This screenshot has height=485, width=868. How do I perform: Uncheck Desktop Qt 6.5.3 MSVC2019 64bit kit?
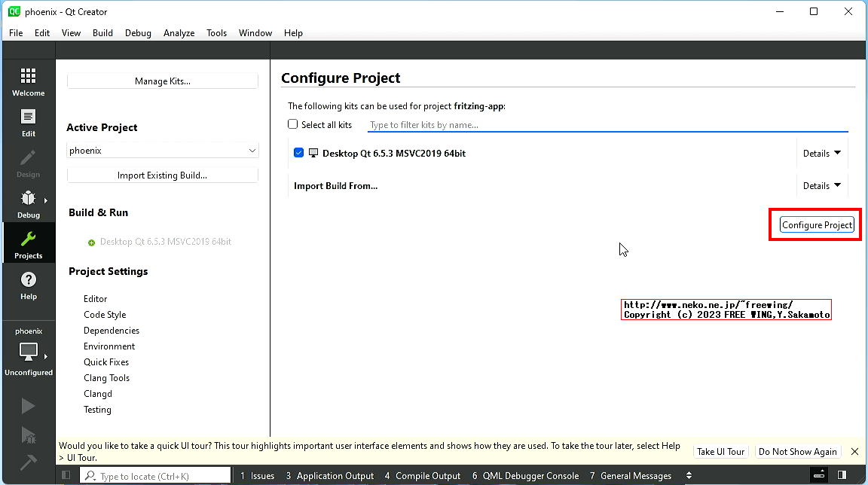click(x=299, y=153)
